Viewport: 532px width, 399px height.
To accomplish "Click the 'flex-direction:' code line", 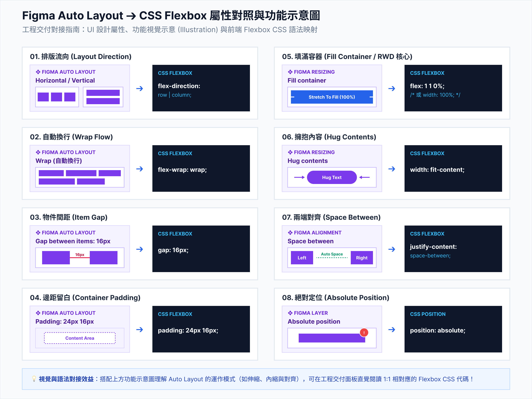I will [179, 86].
